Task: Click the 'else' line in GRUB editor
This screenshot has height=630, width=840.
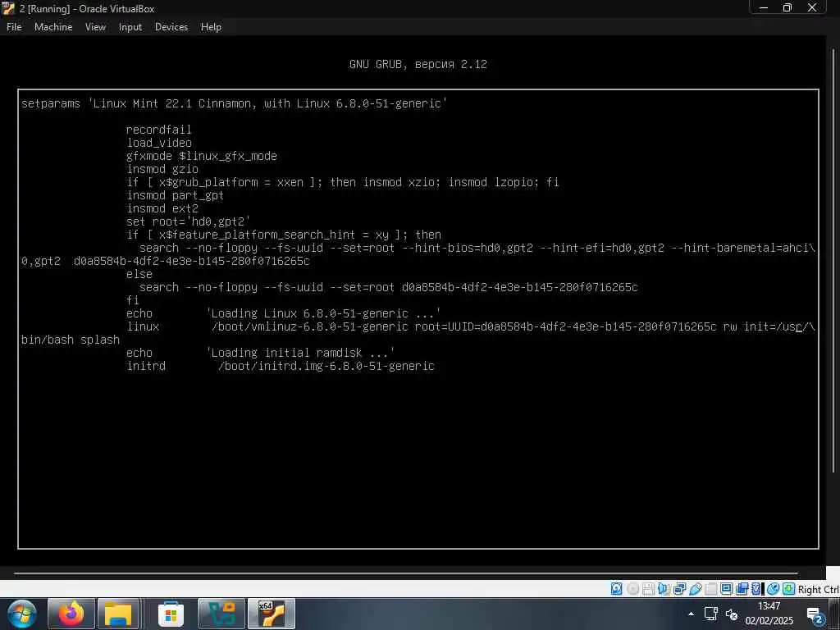Action: point(139,274)
